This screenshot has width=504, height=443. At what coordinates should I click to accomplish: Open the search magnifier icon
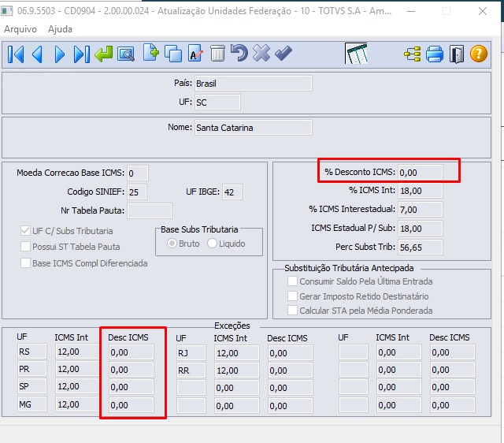[x=126, y=54]
